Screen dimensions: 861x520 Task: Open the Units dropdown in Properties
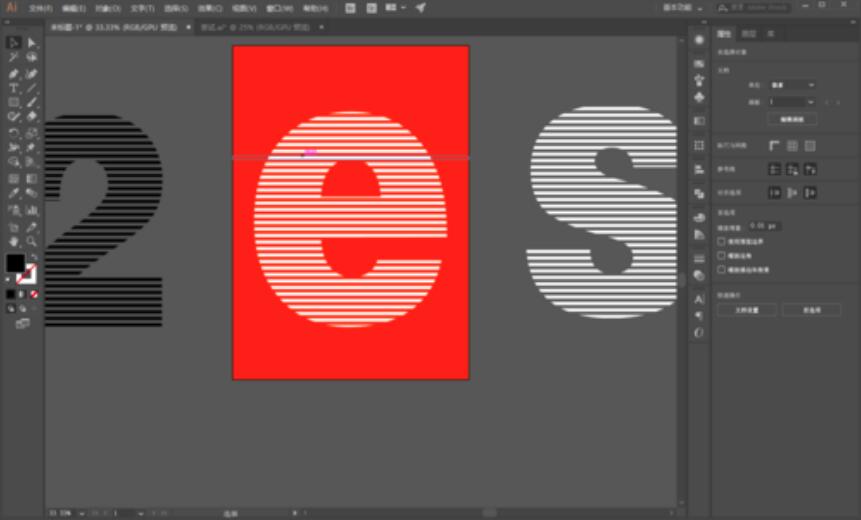pyautogui.click(x=792, y=85)
